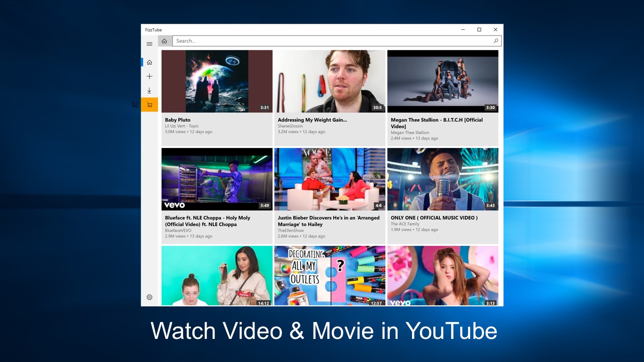Image resolution: width=644 pixels, height=362 pixels.
Task: Open the 3:13 duration vevo thumbnail
Action: 443,276
